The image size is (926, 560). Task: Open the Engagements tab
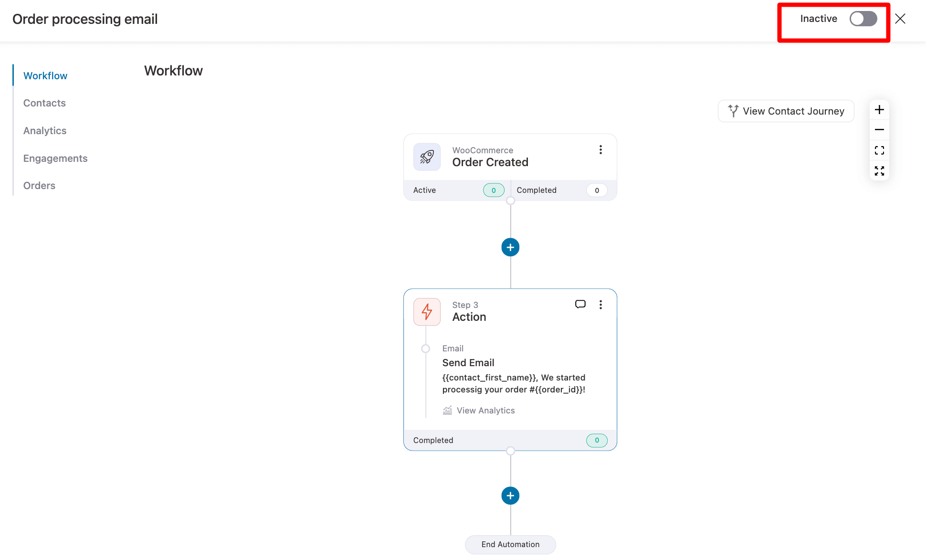coord(55,158)
